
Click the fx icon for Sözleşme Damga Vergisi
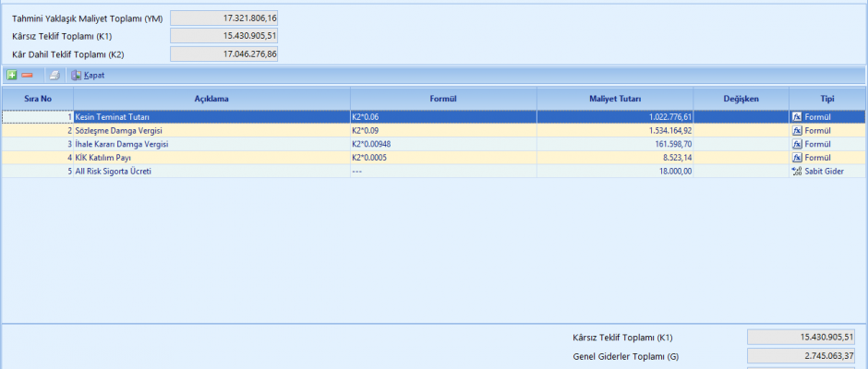point(797,131)
